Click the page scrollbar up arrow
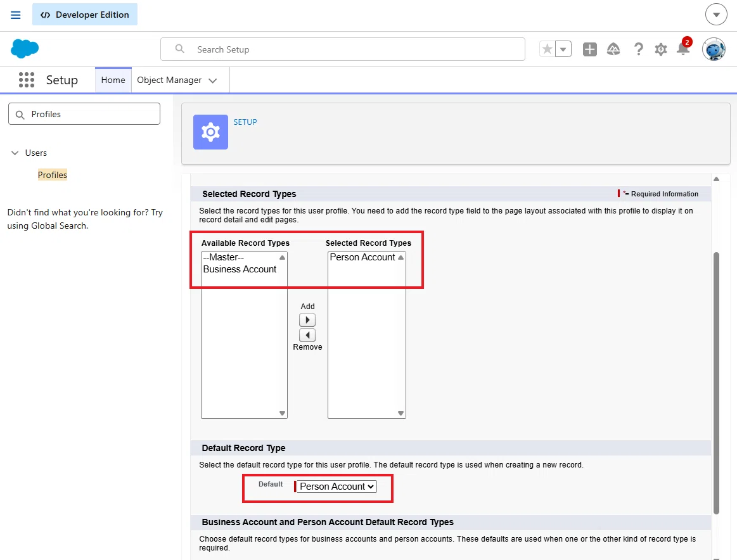 click(716, 179)
